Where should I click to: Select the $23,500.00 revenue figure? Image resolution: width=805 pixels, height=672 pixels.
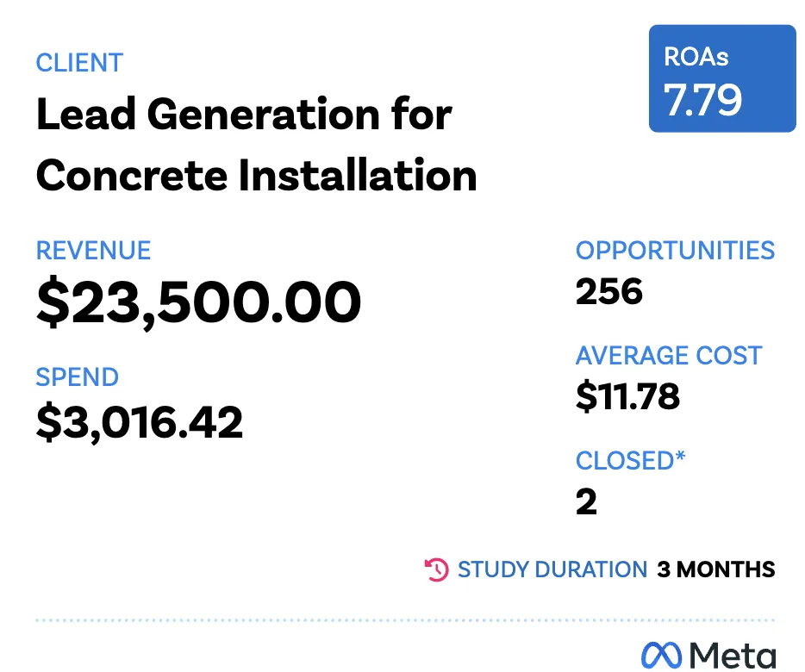199,302
